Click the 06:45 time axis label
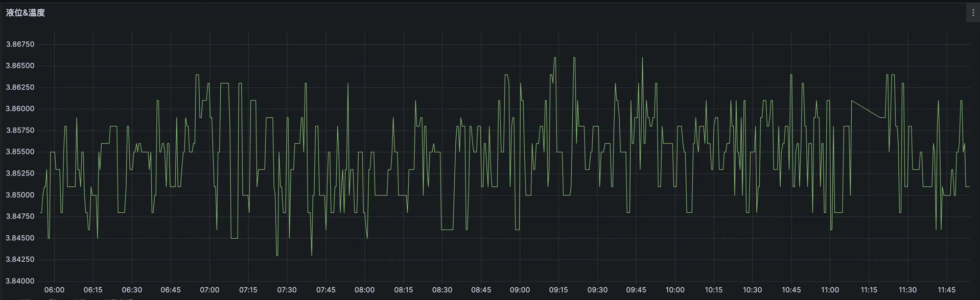The height and width of the screenshot is (300, 980). click(171, 290)
